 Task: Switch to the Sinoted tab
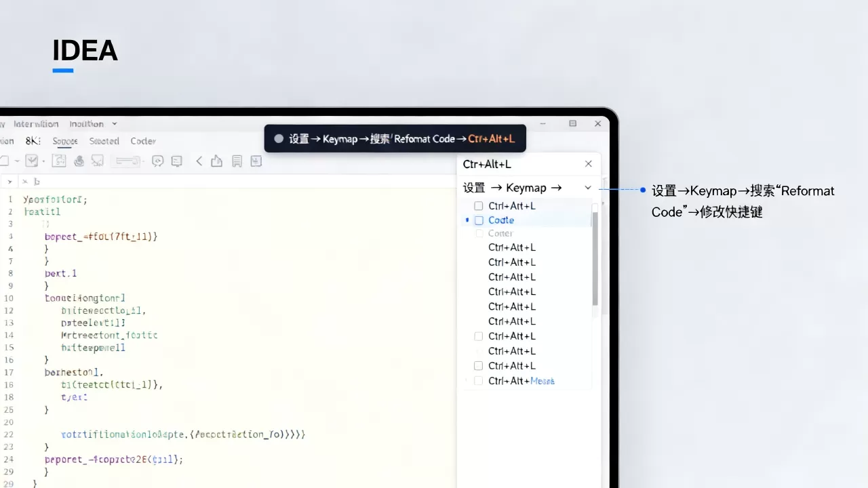[x=104, y=141]
